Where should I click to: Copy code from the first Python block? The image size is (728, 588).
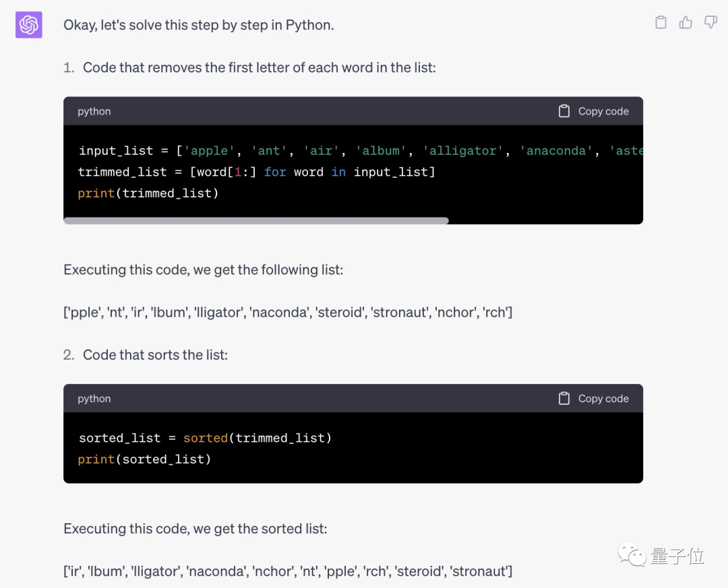(594, 111)
